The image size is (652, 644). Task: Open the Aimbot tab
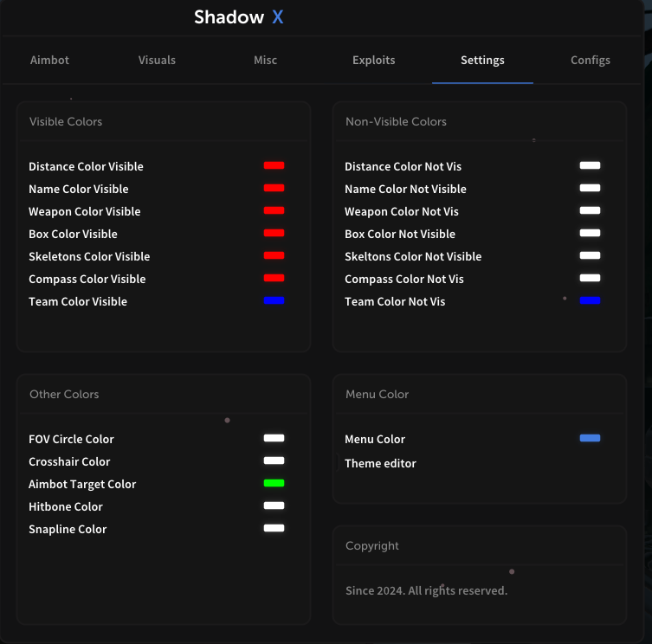[x=49, y=61]
